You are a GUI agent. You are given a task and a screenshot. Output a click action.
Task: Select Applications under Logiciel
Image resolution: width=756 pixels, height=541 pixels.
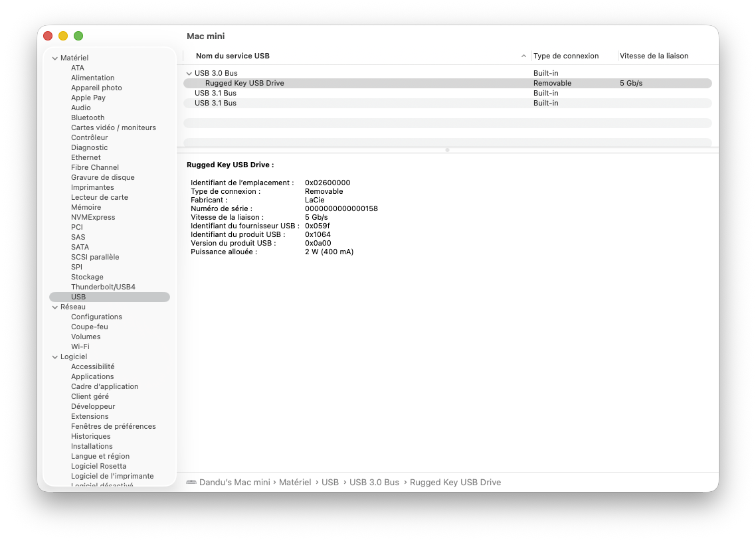(92, 376)
